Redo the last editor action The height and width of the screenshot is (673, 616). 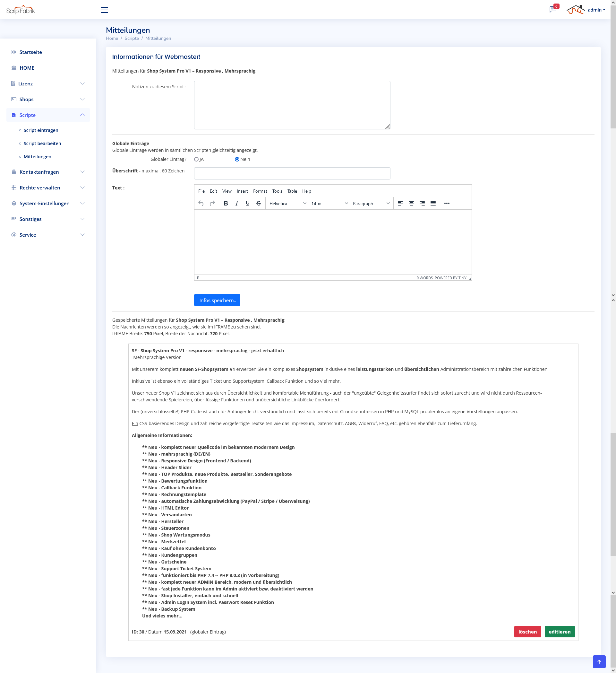pyautogui.click(x=212, y=203)
